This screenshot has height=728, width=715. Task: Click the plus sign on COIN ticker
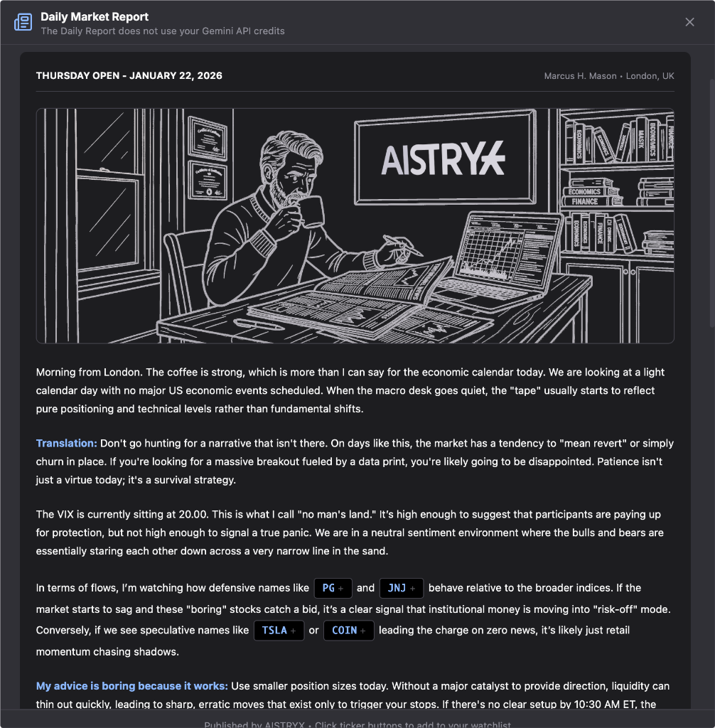coord(363,631)
